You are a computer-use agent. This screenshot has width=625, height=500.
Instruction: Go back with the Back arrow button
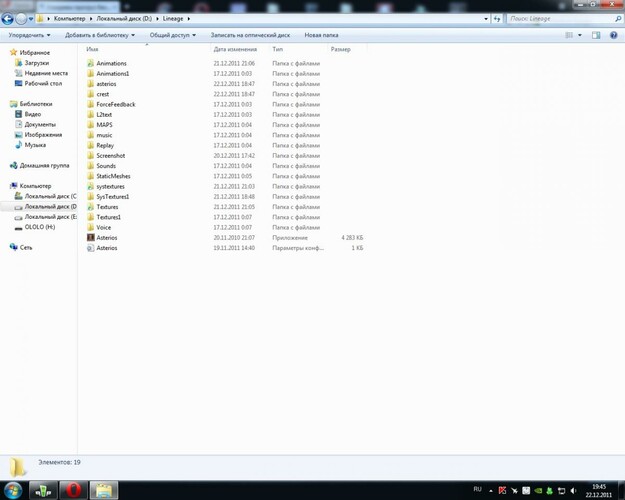click(x=8, y=19)
